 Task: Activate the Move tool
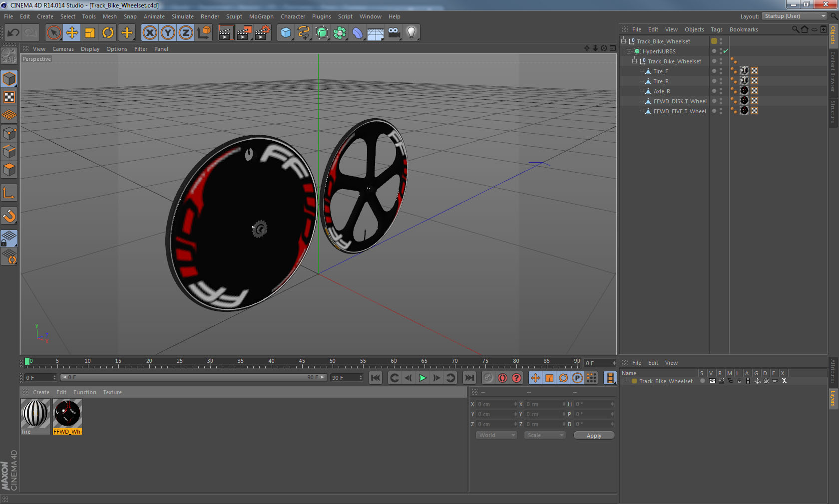point(72,33)
